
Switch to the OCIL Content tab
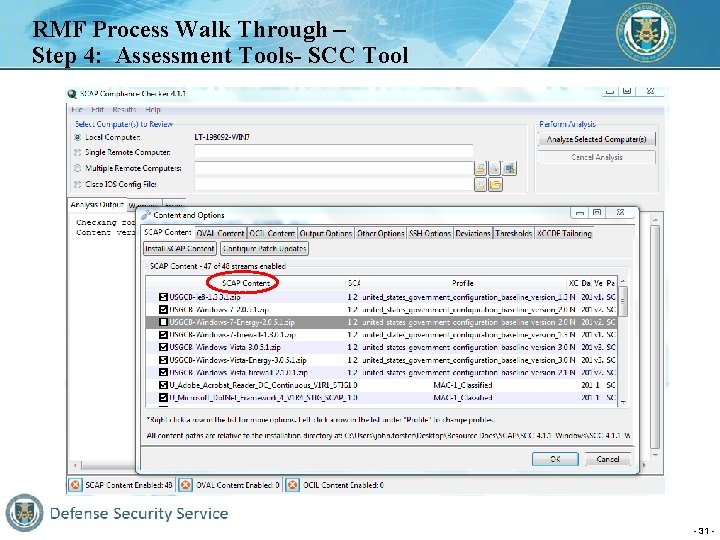[x=272, y=233]
